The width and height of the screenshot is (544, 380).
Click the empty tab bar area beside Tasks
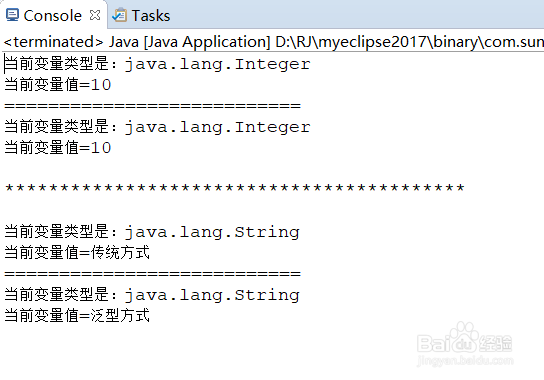357,15
